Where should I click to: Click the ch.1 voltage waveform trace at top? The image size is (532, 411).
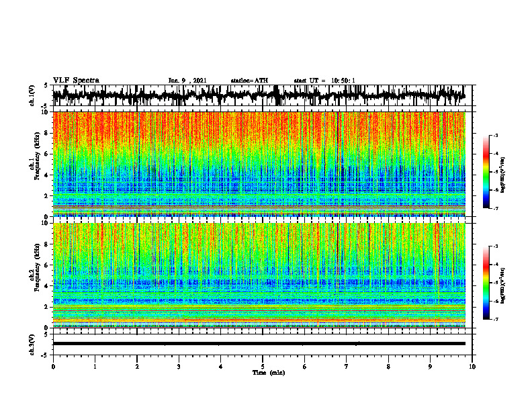pyautogui.click(x=259, y=95)
